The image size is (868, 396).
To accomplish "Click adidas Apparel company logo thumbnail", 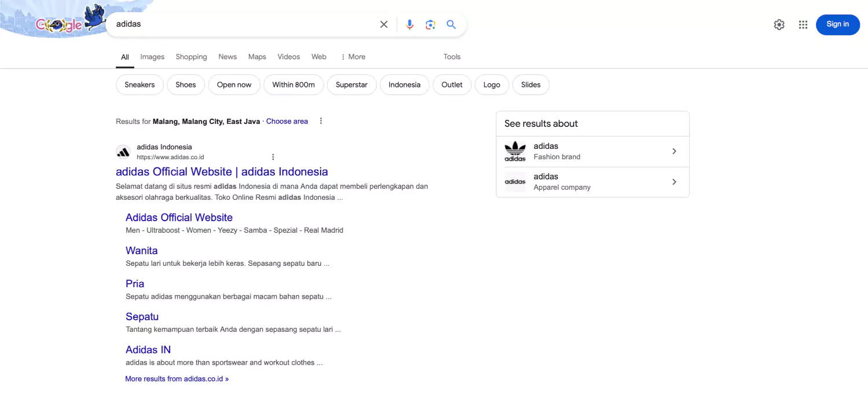I will click(x=515, y=182).
